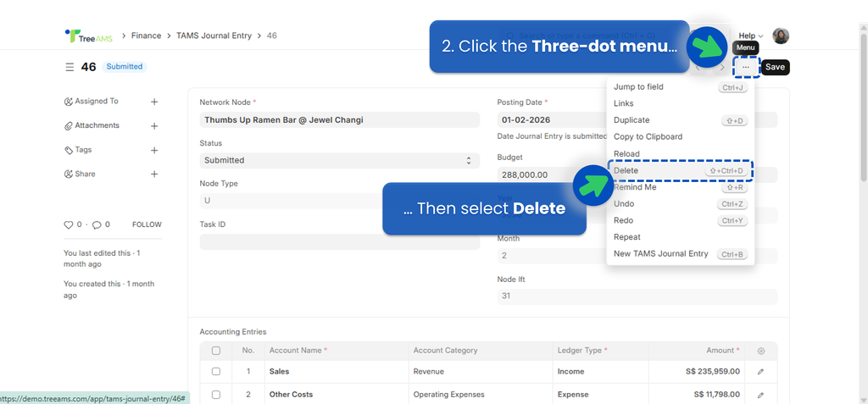Select all rows with the header checkbox
The width and height of the screenshot is (868, 404).
point(216,351)
